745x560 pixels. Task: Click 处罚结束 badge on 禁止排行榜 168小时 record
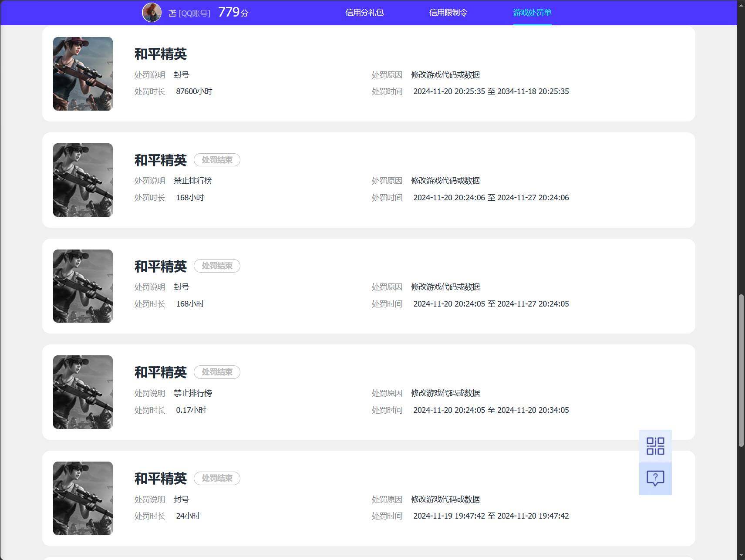217,160
